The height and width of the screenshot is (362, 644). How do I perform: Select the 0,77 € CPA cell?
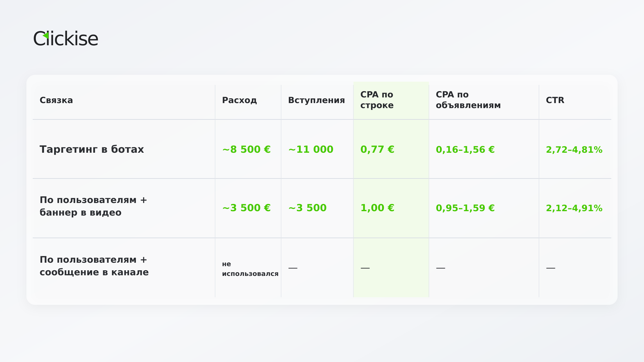coord(377,150)
